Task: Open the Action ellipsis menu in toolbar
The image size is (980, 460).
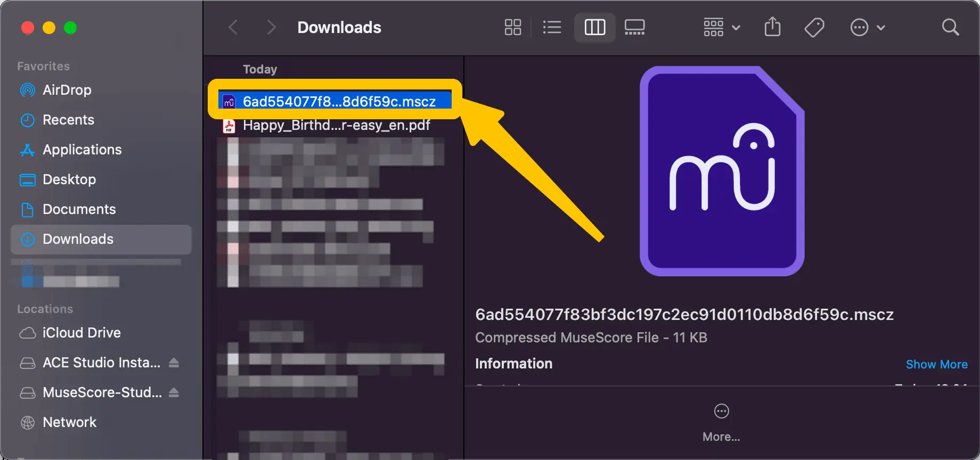Action: click(x=868, y=27)
